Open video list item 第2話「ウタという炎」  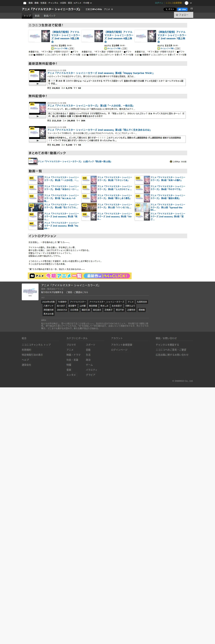(x=115, y=179)
